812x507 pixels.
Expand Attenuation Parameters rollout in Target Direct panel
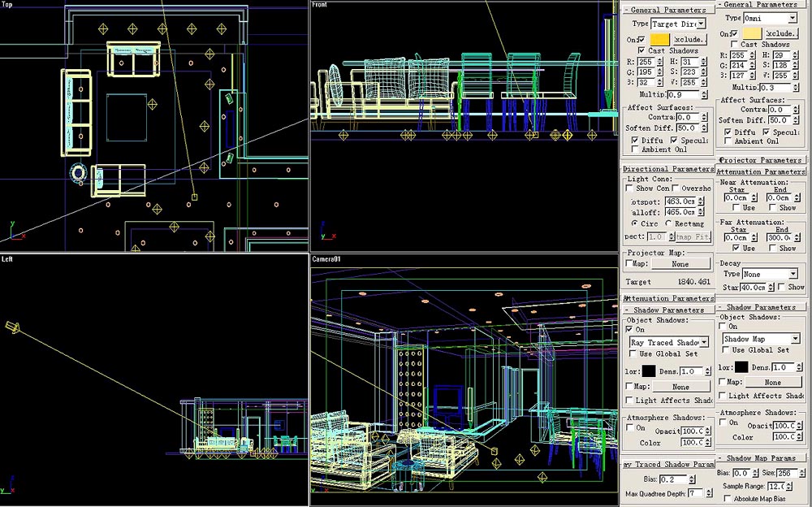(x=668, y=299)
